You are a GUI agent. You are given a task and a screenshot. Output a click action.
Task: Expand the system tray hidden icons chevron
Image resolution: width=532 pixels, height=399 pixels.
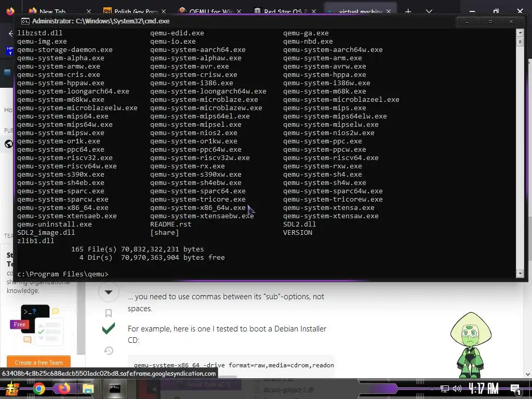click(x=432, y=389)
